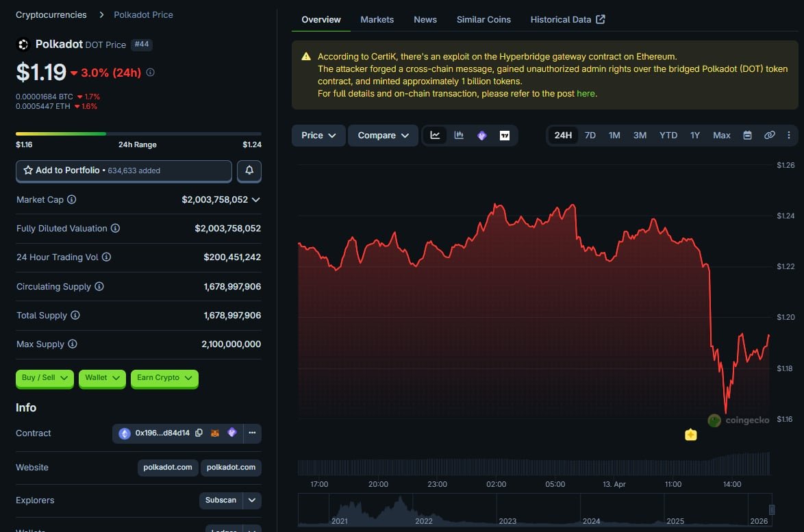Switch to the Overview tab
The width and height of the screenshot is (804, 532).
click(x=321, y=19)
